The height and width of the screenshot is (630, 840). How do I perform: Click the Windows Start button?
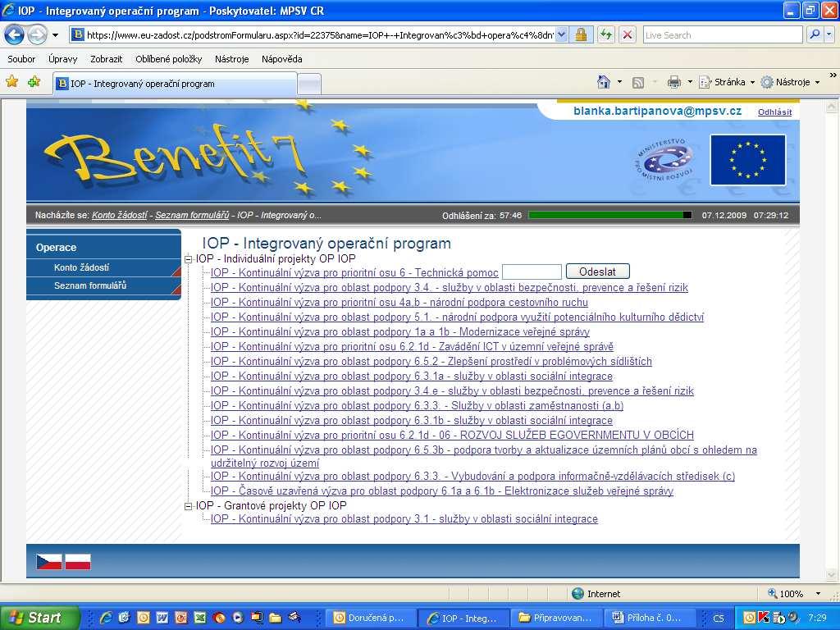pyautogui.click(x=39, y=618)
